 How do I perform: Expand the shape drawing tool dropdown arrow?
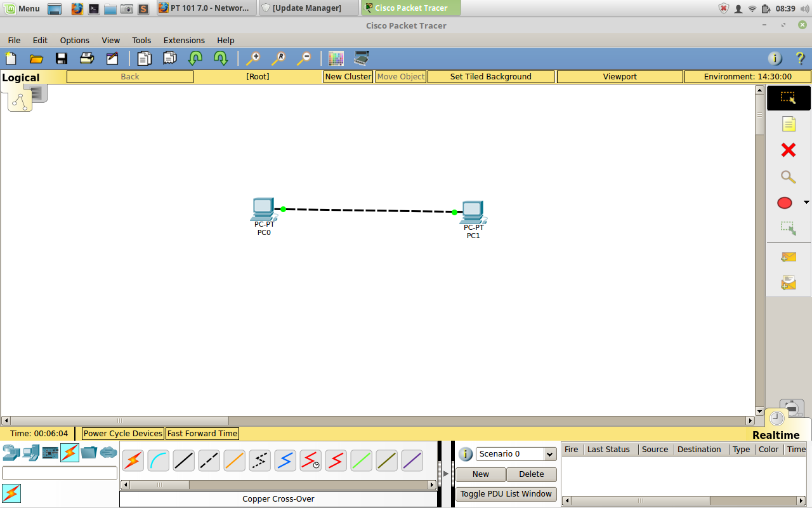pos(806,201)
